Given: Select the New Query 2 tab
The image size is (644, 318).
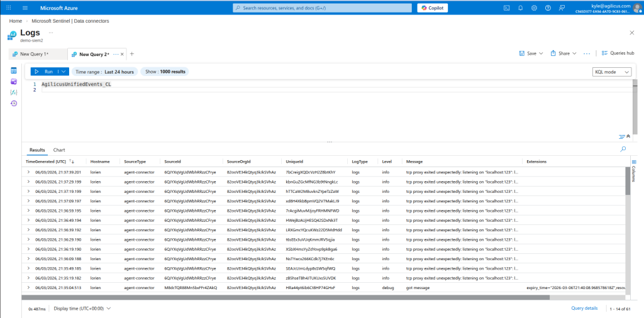Looking at the screenshot, I should click(x=94, y=54).
